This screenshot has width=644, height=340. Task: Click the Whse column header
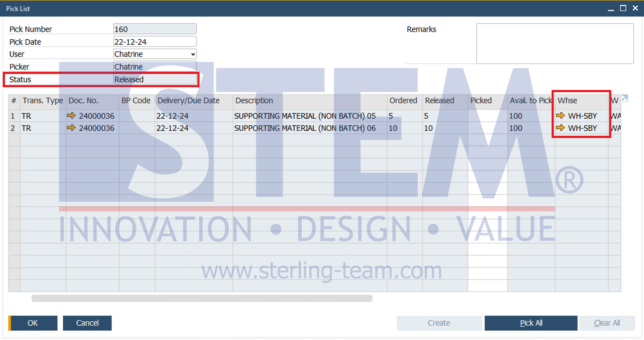point(582,101)
